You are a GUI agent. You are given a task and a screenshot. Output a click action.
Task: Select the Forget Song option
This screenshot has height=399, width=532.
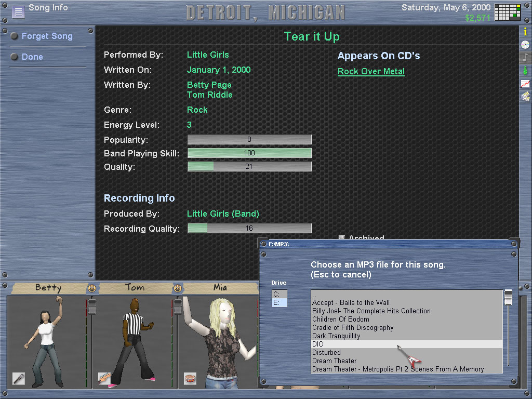[47, 36]
